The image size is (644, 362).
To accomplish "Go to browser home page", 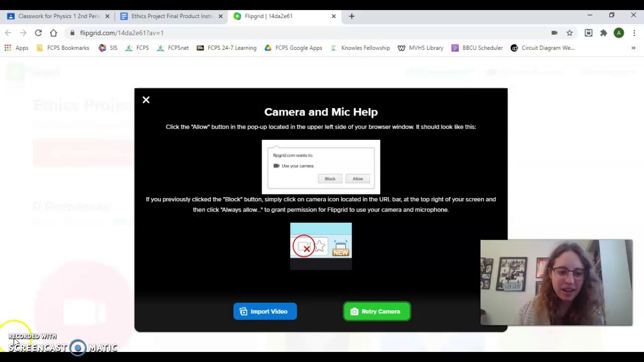I will 53,33.
